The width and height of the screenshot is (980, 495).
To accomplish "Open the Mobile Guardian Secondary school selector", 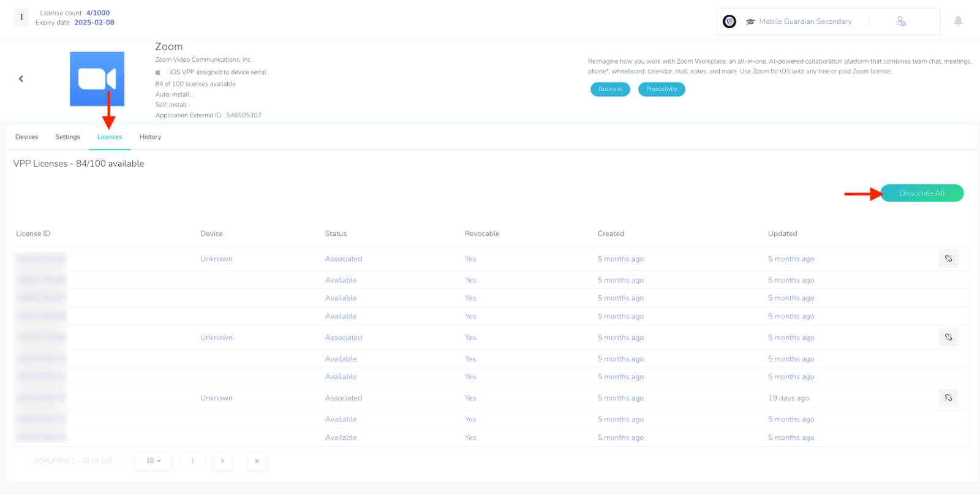I will 805,21.
